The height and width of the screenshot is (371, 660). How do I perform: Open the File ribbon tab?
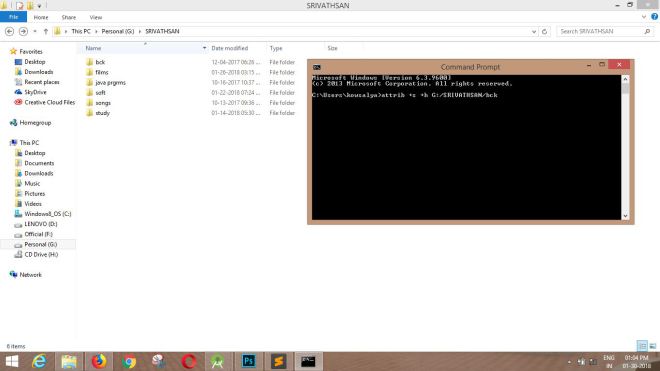(13, 17)
